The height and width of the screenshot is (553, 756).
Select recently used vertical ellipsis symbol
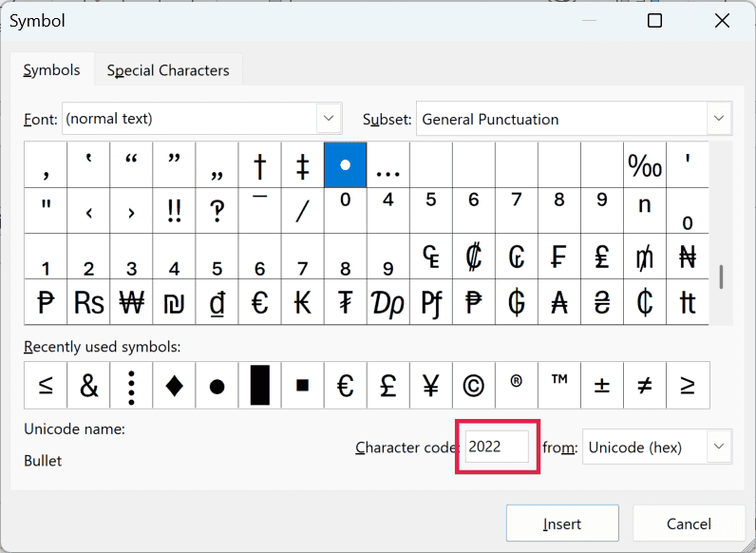[132, 385]
